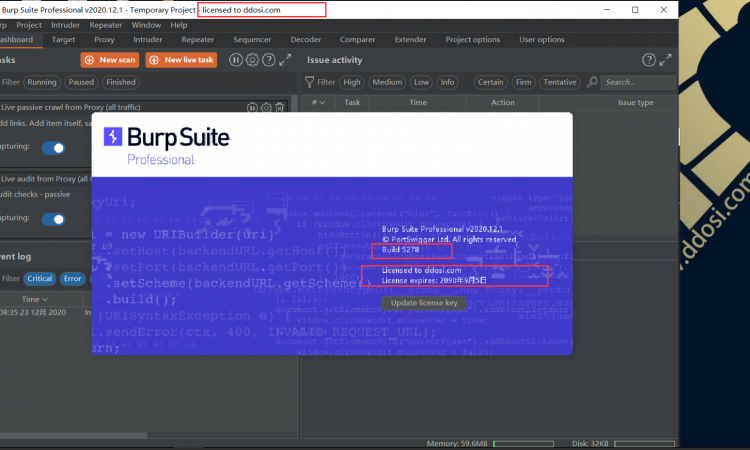Screen dimensions: 750x450
Task: Toggle capturing for Live passive crawl task
Action: (53, 148)
